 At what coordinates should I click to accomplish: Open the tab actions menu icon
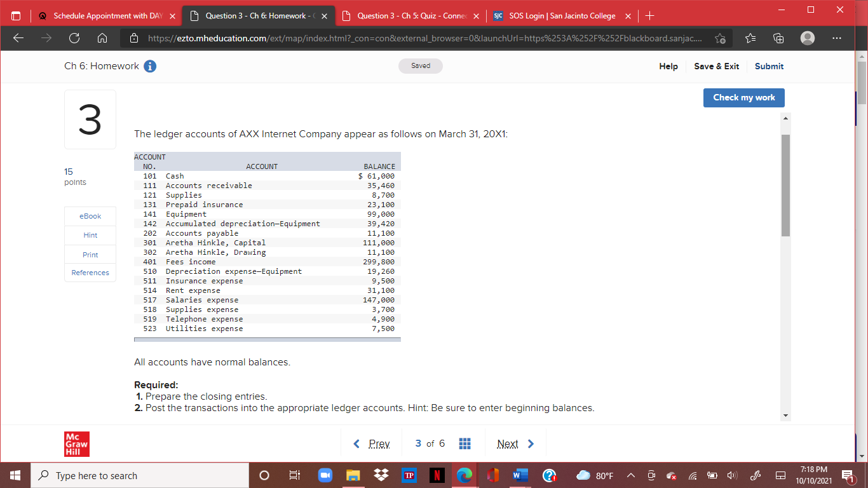[17, 16]
